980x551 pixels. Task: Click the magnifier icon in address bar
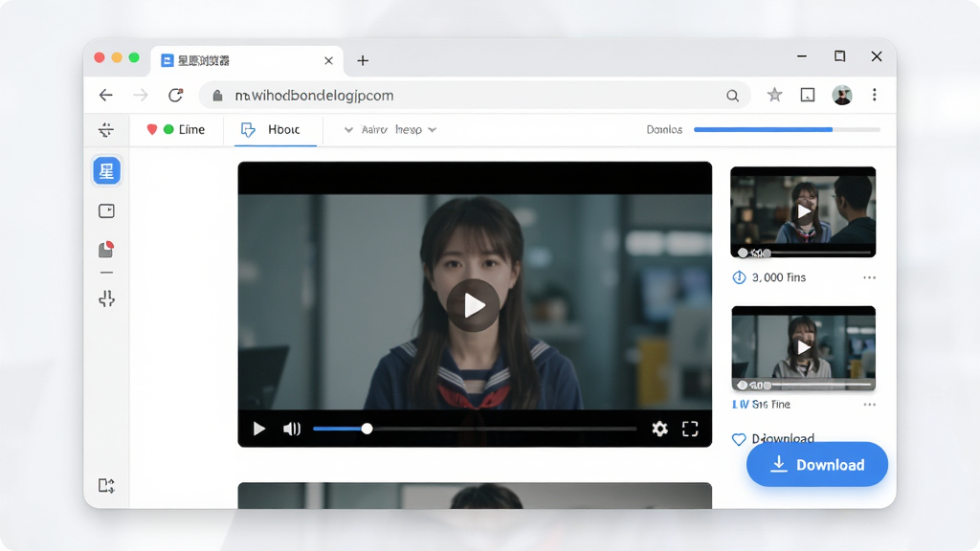pyautogui.click(x=732, y=95)
